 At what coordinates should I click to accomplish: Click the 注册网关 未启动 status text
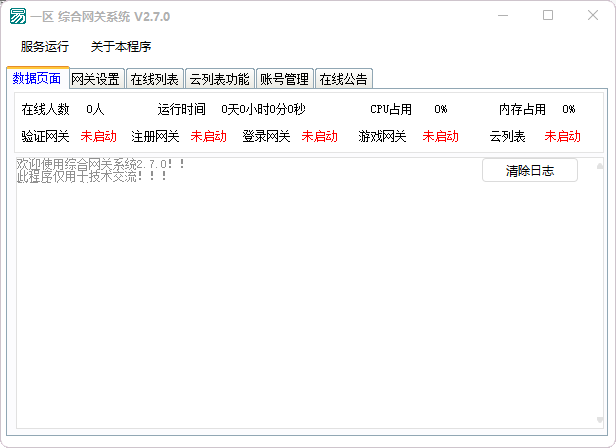coord(208,136)
